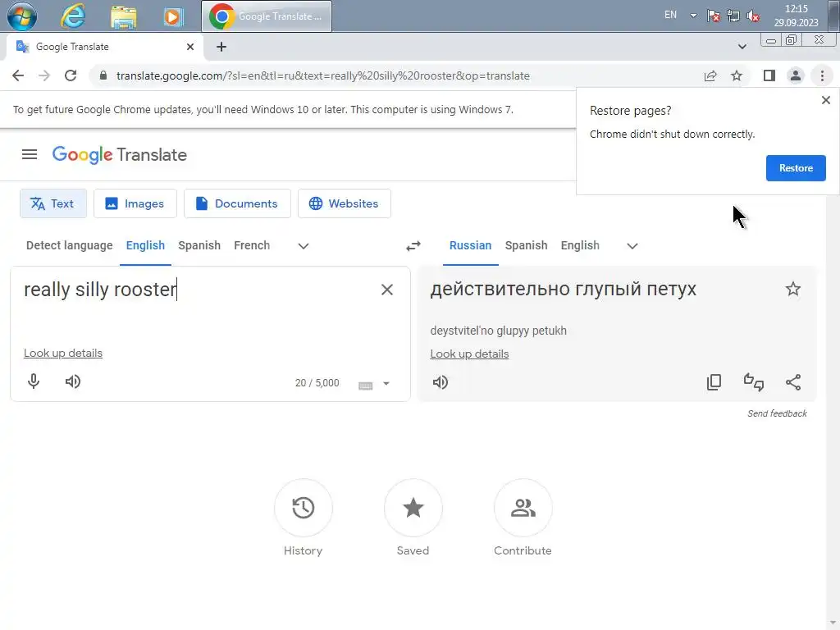
Task: Switch to Documents translation mode
Action: [x=237, y=203]
